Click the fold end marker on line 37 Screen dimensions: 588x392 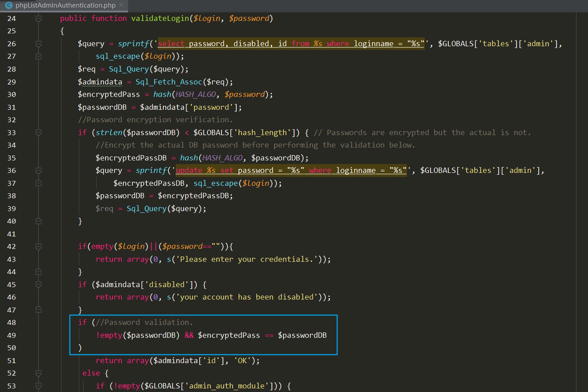[38, 183]
